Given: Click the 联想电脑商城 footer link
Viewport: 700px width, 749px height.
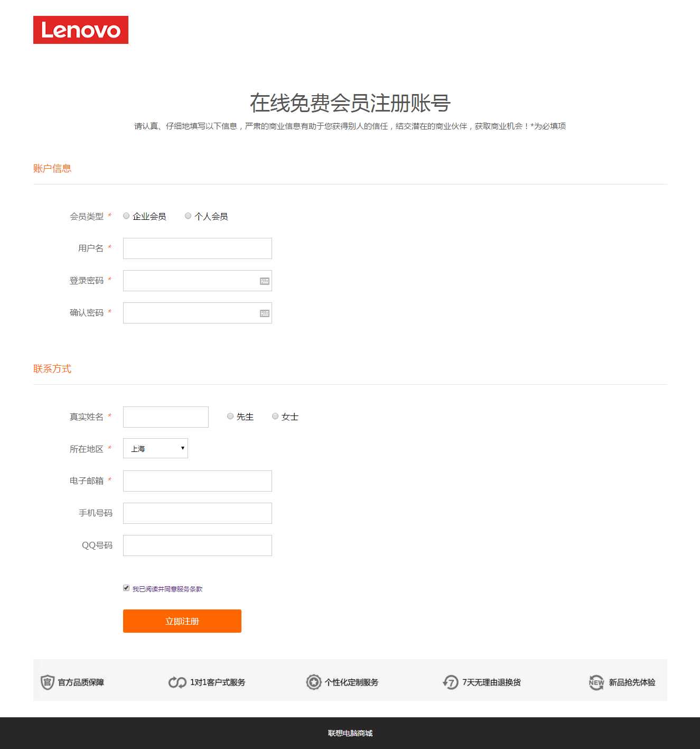Looking at the screenshot, I should coord(350,733).
